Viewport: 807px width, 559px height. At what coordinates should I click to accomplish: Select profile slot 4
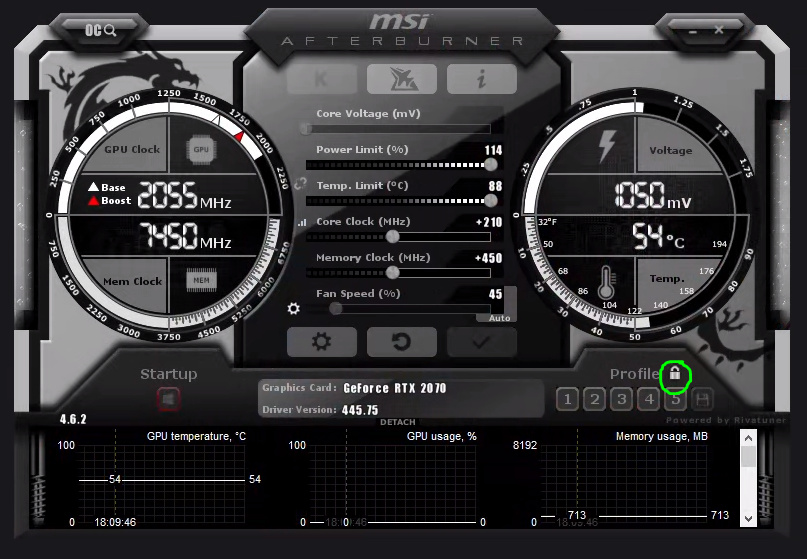tap(649, 399)
